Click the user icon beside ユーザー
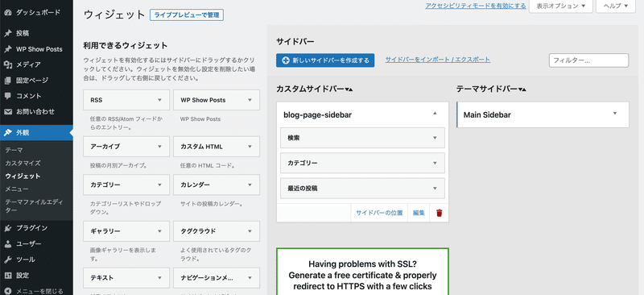Viewport: 644px width, 295px height. click(8, 243)
